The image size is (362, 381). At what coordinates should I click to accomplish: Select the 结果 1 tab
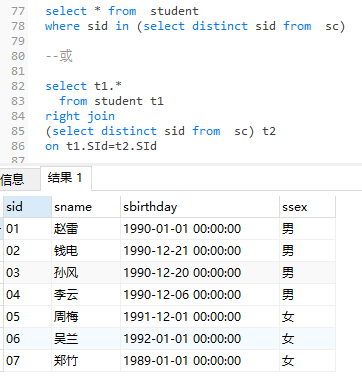(x=66, y=178)
